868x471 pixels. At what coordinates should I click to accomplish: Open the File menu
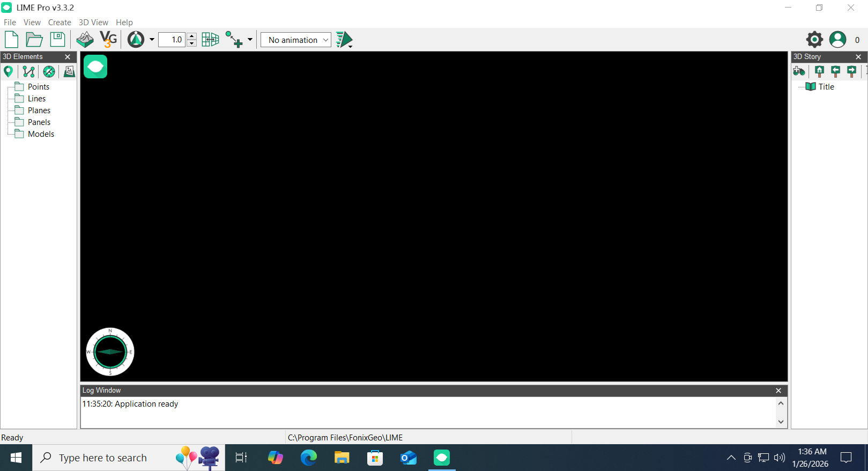click(x=10, y=23)
